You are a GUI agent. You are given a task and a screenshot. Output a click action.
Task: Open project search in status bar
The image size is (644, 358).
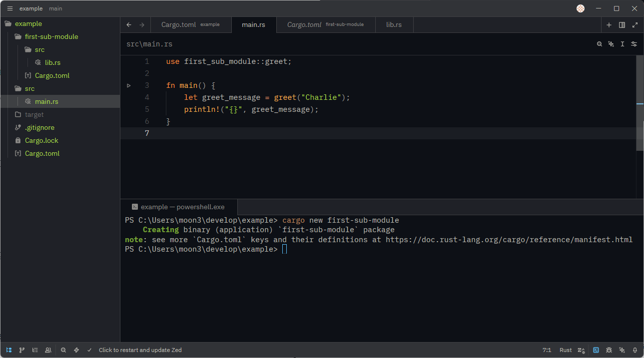pos(63,350)
